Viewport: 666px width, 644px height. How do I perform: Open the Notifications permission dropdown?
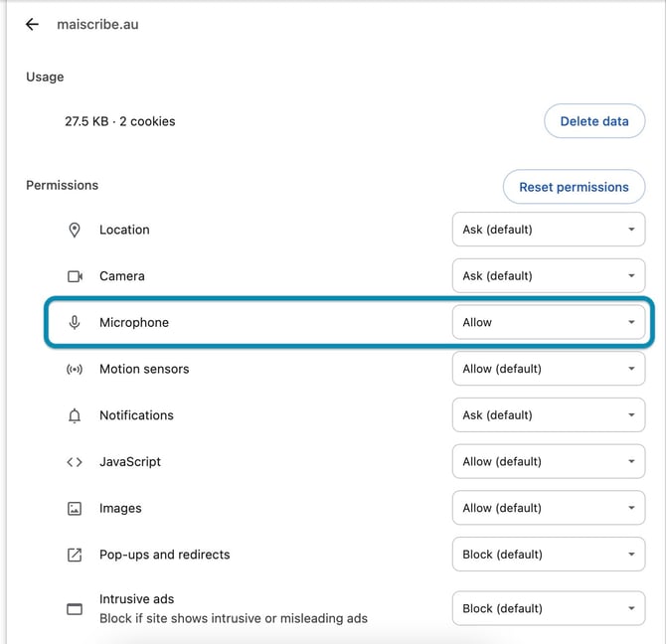[548, 415]
